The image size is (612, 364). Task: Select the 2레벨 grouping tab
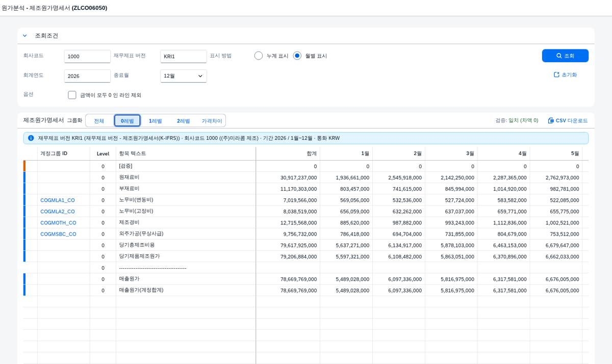[184, 121]
